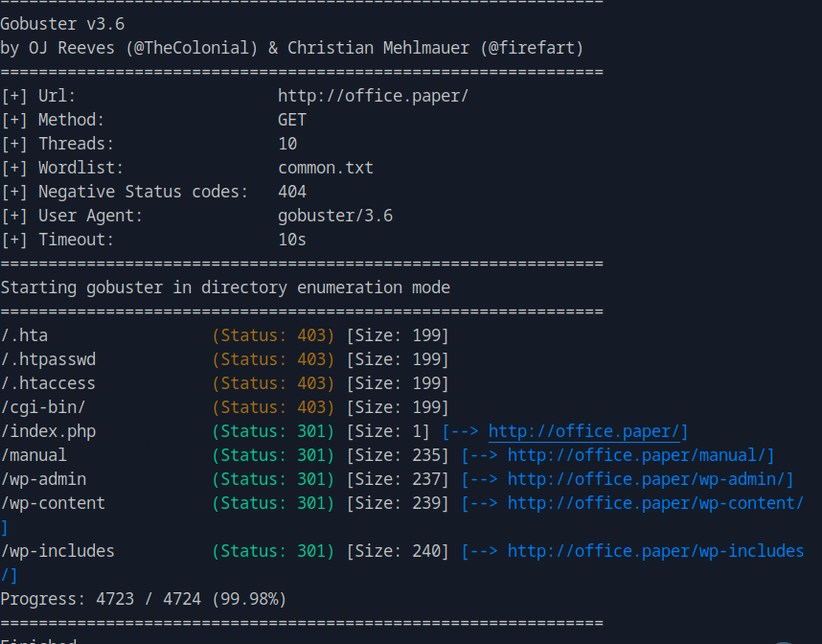The width and height of the screenshot is (822, 644).
Task: Select the /manual path at line start
Action: (x=34, y=455)
